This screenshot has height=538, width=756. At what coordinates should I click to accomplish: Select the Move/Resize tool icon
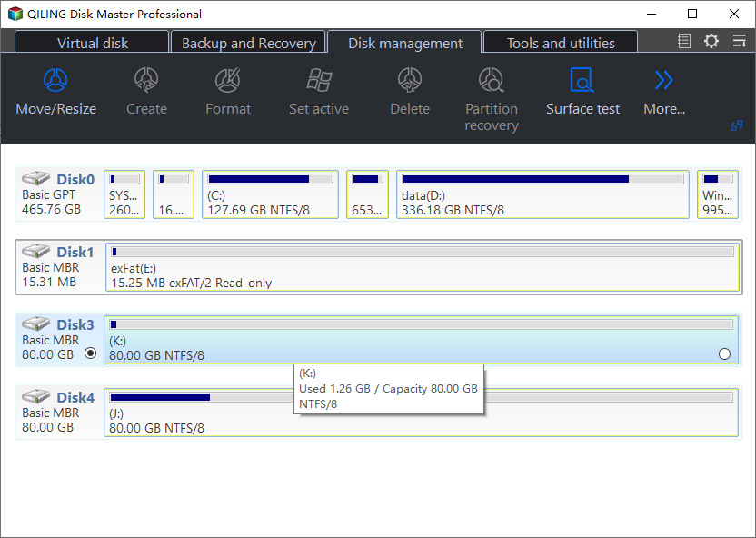click(55, 80)
